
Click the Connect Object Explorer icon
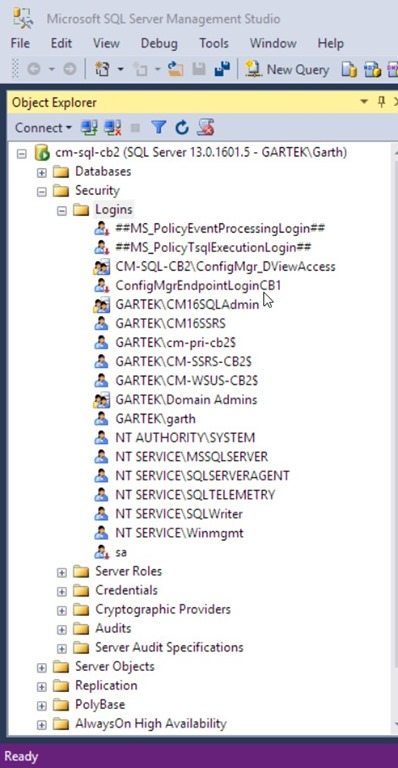coord(89,128)
